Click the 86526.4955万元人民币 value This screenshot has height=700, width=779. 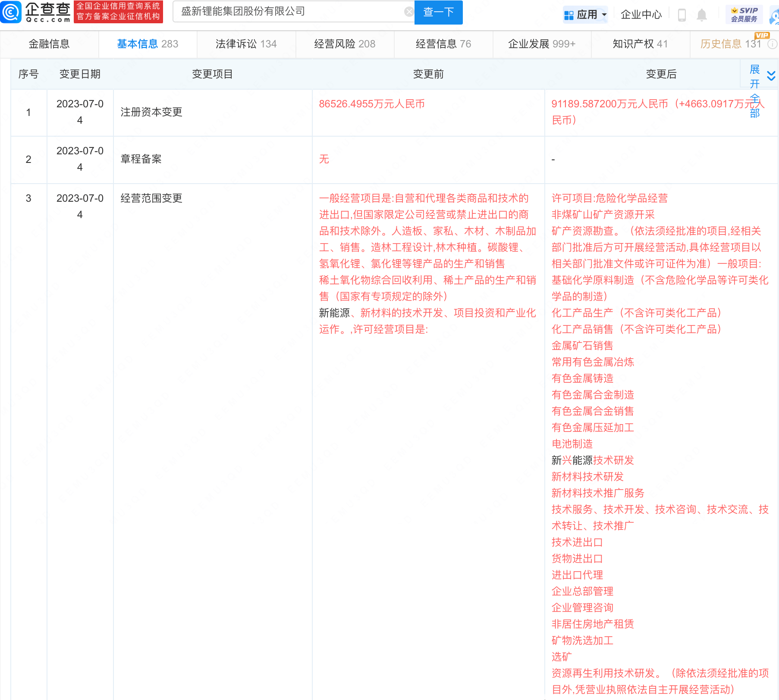coord(372,104)
